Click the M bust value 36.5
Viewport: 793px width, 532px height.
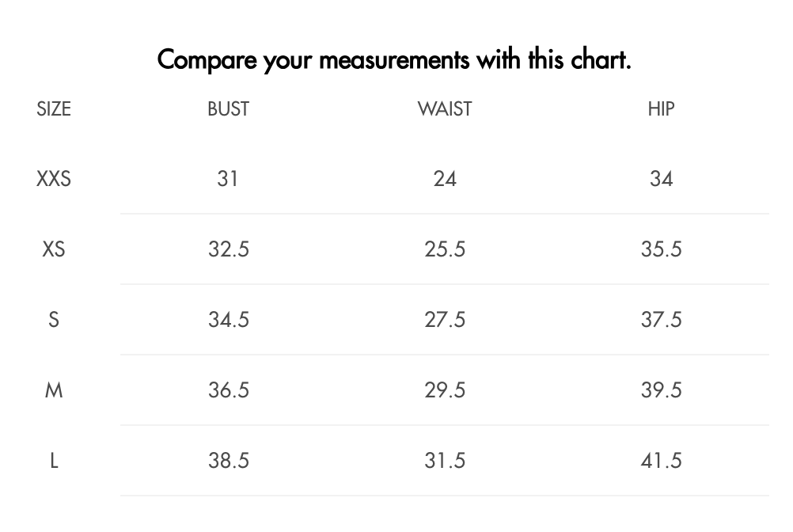[229, 390]
